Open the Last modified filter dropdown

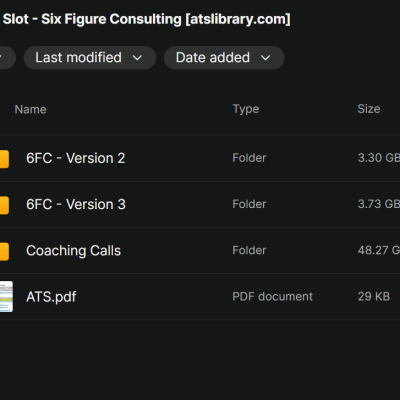(90, 58)
